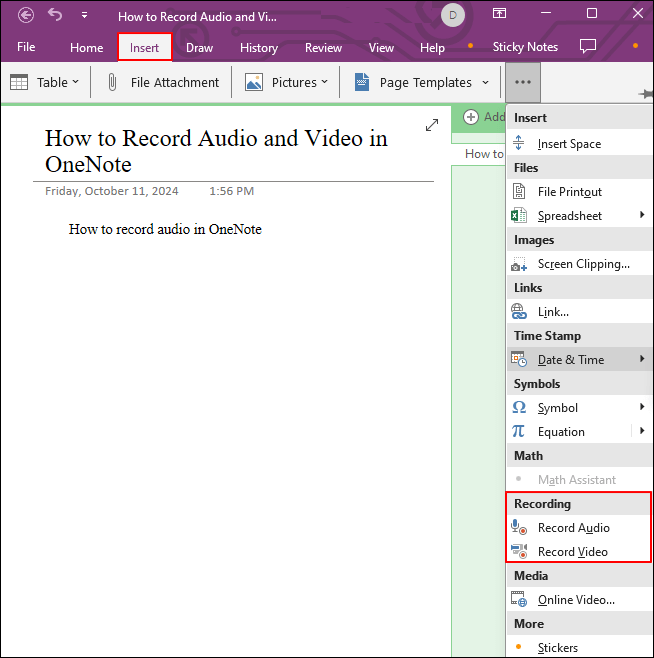Choose Online Video... menu entry

(x=579, y=600)
